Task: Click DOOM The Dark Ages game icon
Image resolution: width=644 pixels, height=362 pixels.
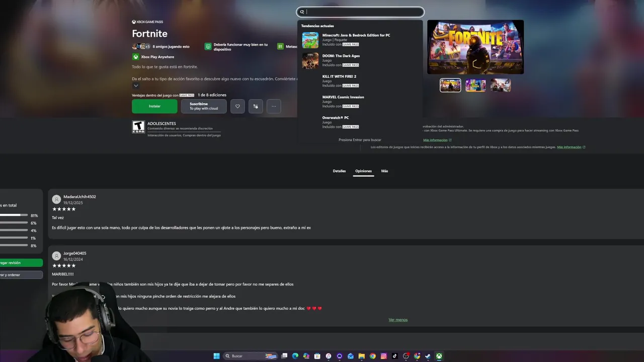Action: [310, 60]
